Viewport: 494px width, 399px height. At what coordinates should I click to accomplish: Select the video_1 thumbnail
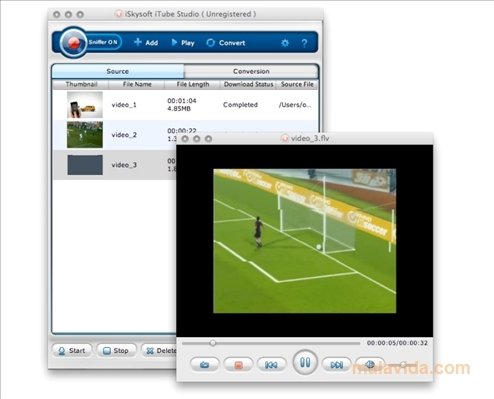pos(85,105)
